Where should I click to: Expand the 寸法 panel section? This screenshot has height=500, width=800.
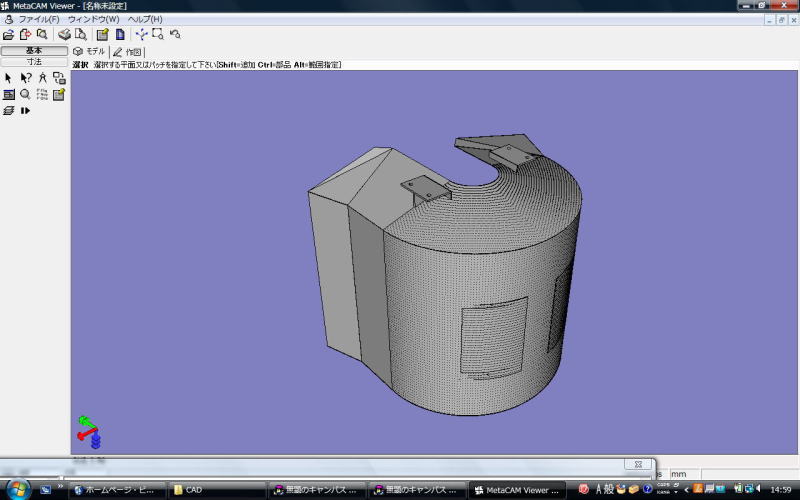(x=34, y=62)
